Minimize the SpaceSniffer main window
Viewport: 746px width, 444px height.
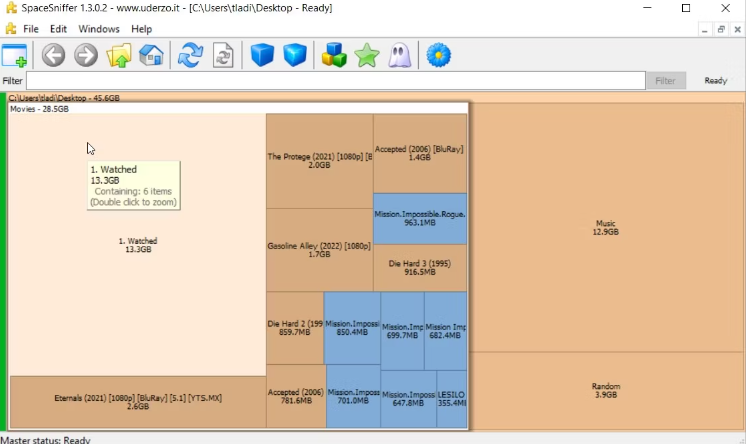[x=647, y=8]
